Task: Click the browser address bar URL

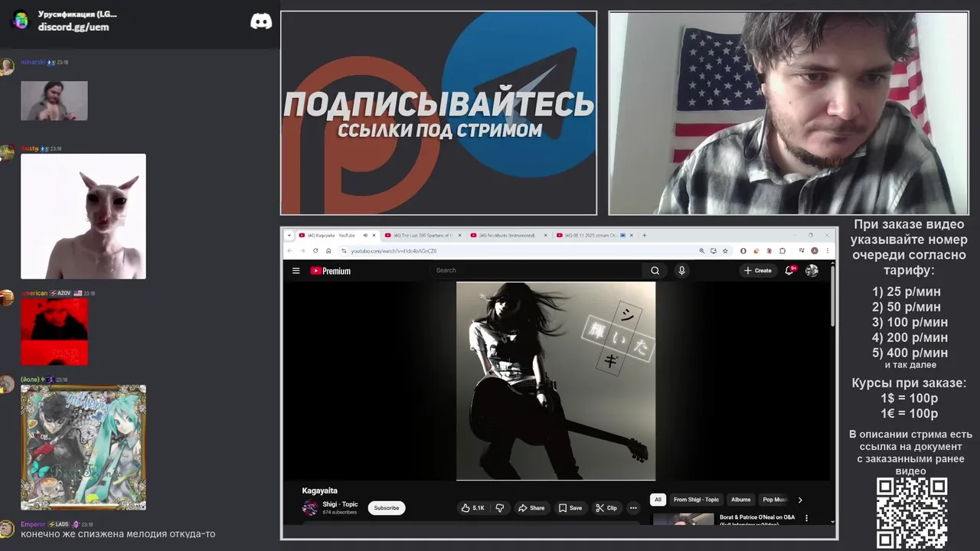Action: coord(394,250)
